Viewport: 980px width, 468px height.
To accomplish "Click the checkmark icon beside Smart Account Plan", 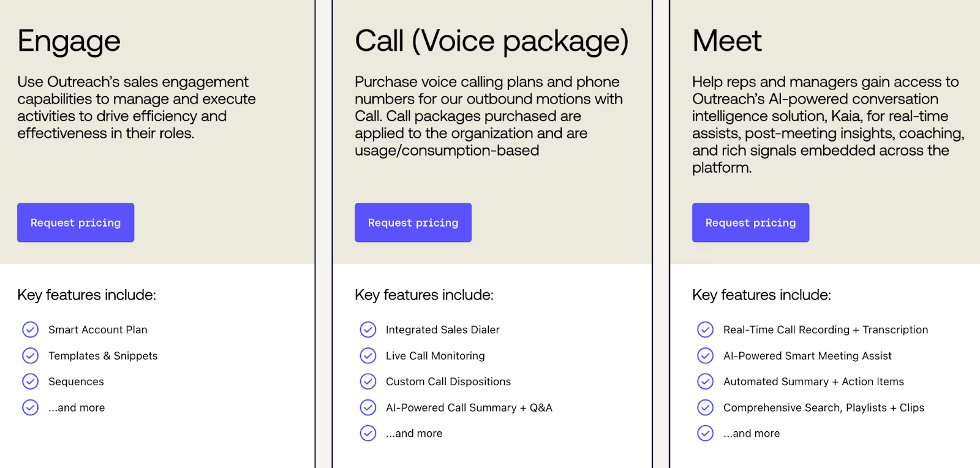I will pos(30,330).
